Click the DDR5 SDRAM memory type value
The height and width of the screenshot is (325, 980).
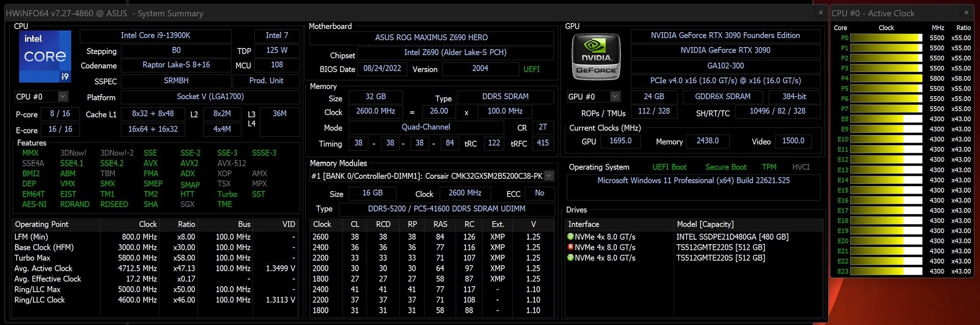click(505, 97)
